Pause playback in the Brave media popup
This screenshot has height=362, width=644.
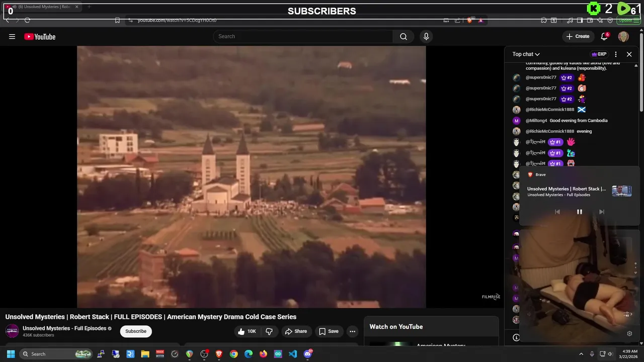click(x=579, y=212)
